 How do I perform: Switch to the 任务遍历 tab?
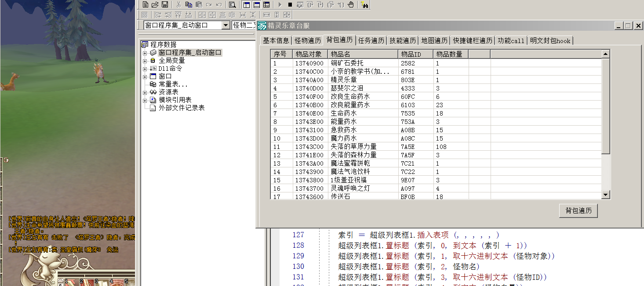tap(371, 40)
